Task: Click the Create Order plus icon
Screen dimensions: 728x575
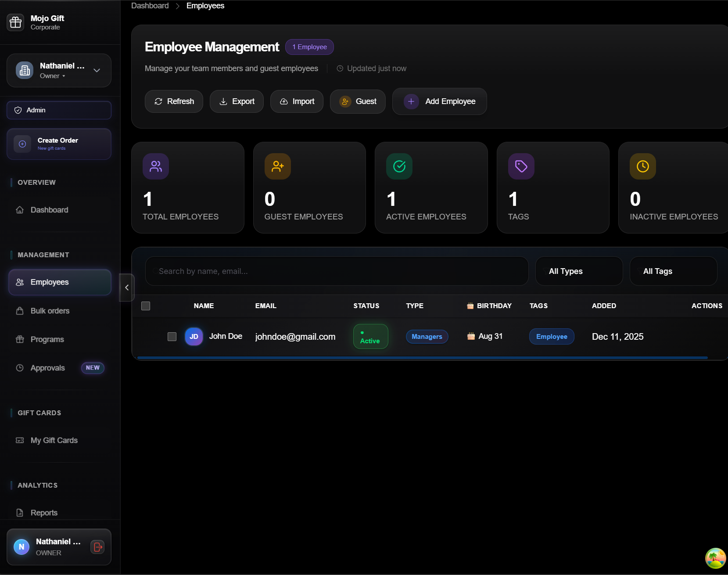Action: click(22, 144)
